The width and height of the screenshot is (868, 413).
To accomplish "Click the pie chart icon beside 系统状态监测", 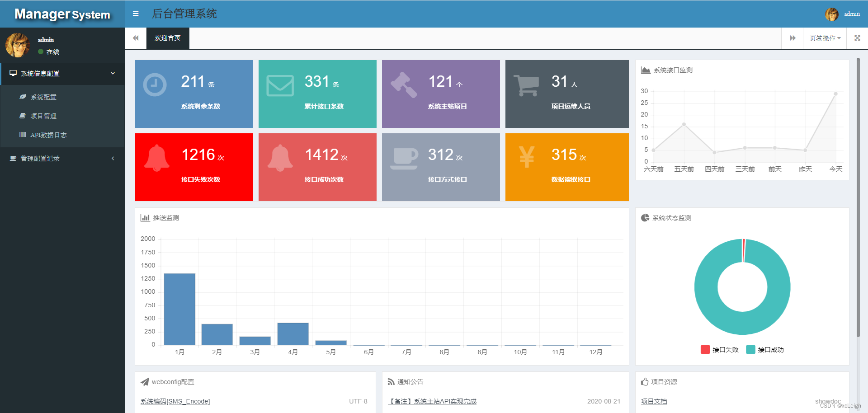I will click(645, 218).
